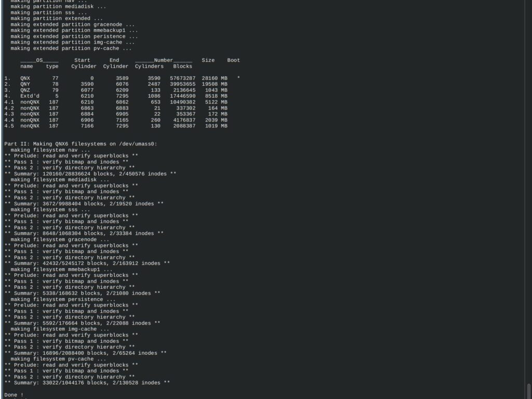Click the summary line with 33022/1044176 blocks

(x=87, y=383)
